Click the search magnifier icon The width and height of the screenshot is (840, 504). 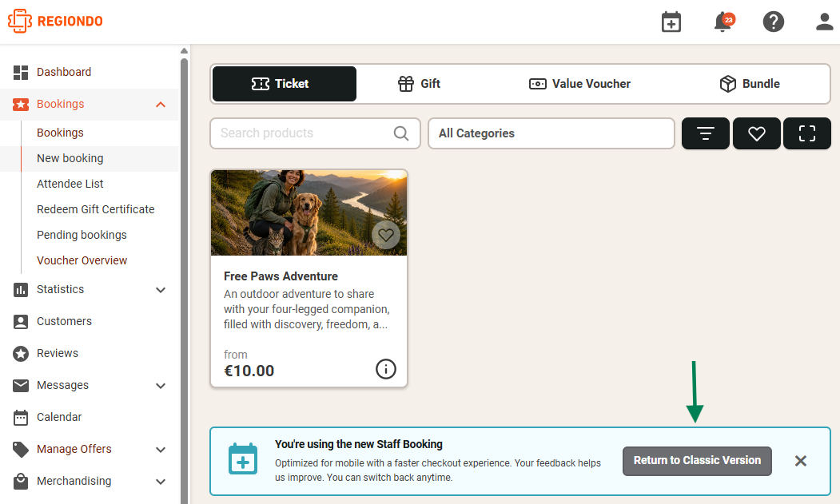[401, 133]
